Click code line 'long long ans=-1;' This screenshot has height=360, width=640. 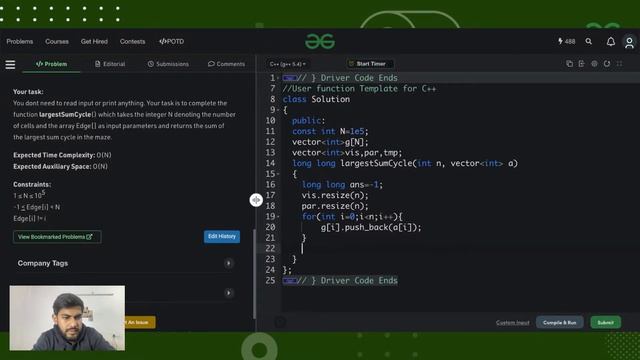(342, 185)
